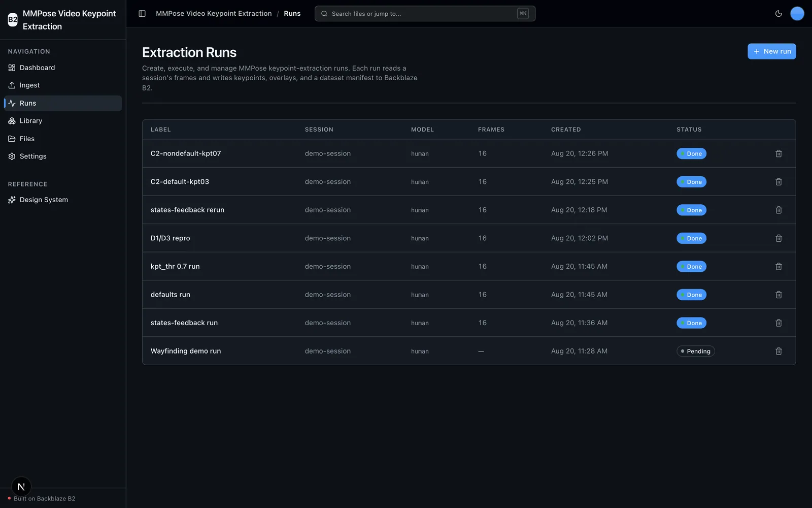
Task: Click the Runs breadcrumb
Action: (x=292, y=14)
